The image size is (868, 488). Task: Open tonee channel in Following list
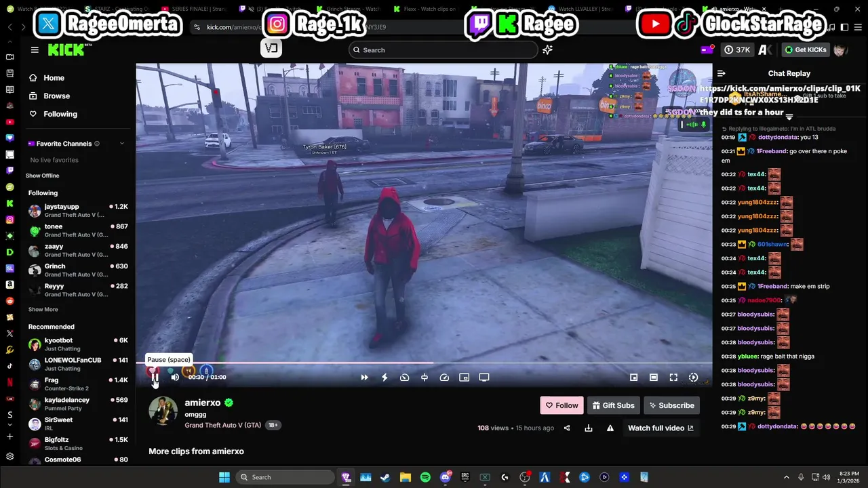tap(78, 230)
